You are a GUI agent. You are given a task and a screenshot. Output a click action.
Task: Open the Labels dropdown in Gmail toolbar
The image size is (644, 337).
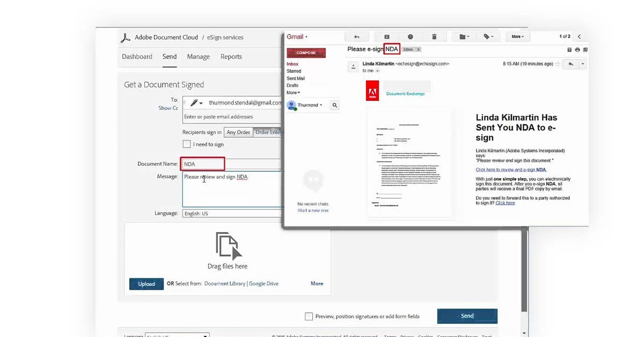tap(488, 36)
